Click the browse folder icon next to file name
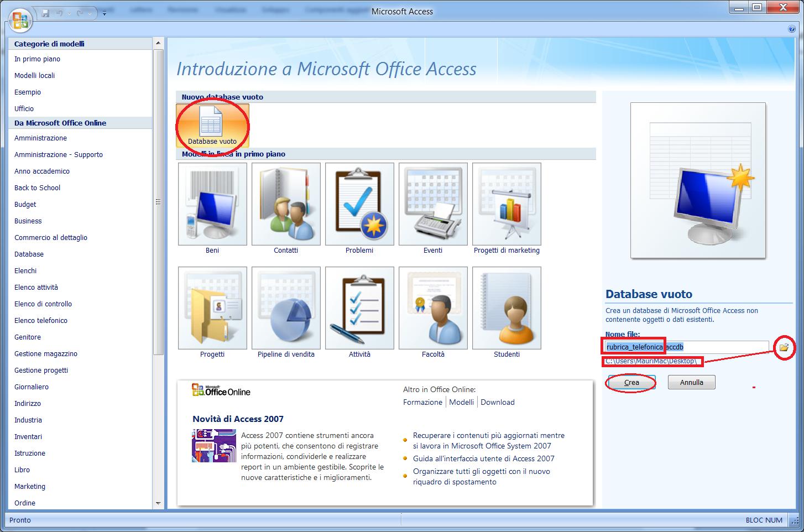 tap(784, 347)
